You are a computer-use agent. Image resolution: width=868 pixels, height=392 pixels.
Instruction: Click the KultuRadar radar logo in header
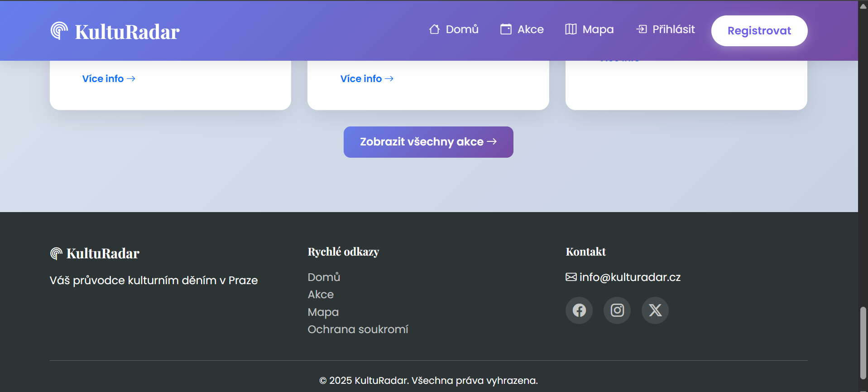(x=59, y=31)
